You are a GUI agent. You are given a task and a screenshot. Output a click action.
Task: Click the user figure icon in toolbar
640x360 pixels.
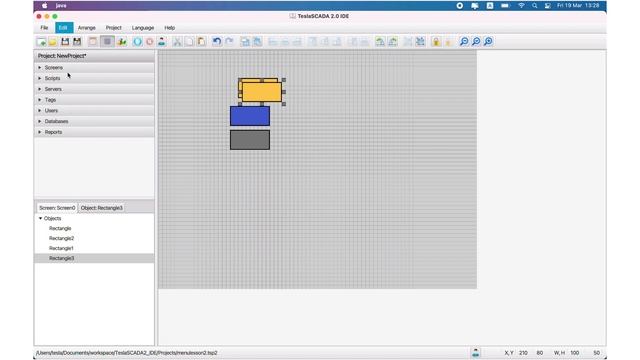coord(162,42)
